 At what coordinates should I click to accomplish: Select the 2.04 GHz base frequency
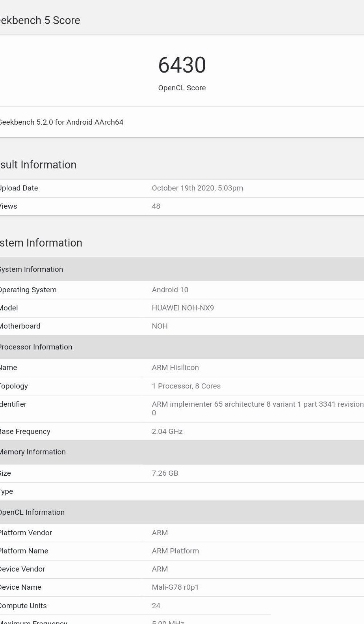167,432
